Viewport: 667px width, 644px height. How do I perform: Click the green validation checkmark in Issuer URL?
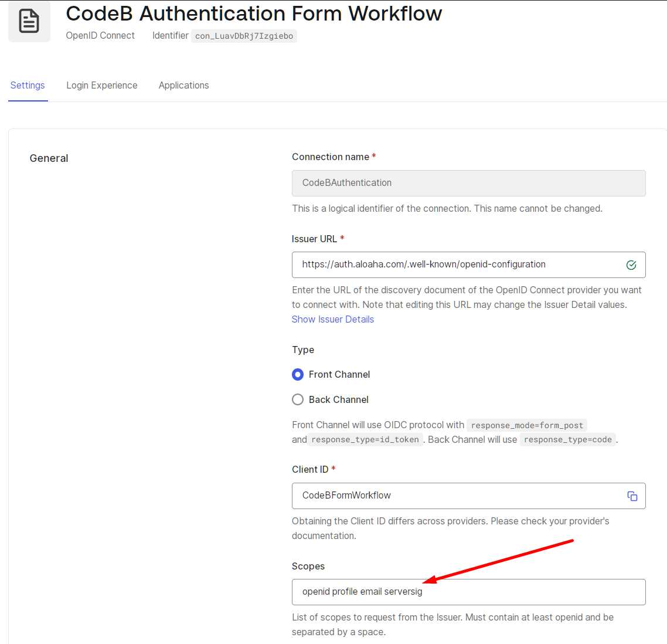click(631, 265)
